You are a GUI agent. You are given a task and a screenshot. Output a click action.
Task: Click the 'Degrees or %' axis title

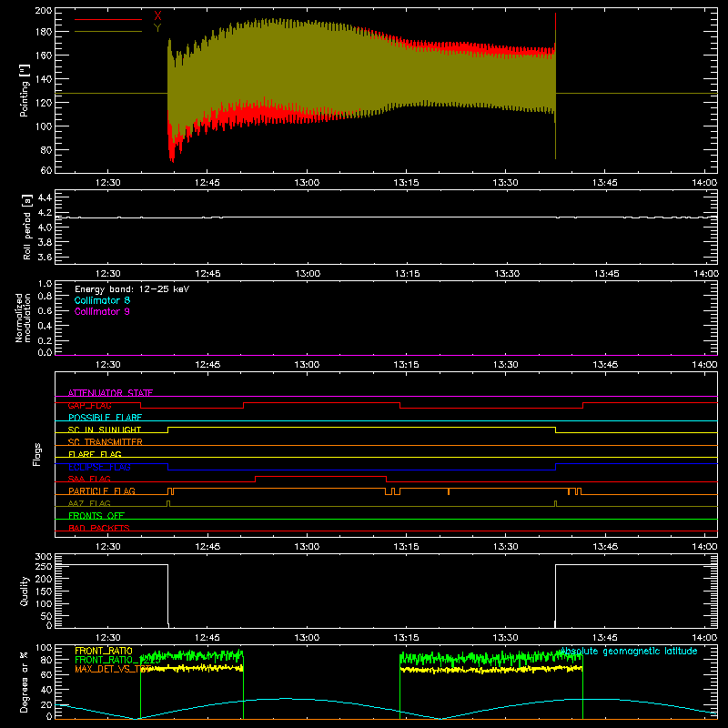tap(25, 682)
